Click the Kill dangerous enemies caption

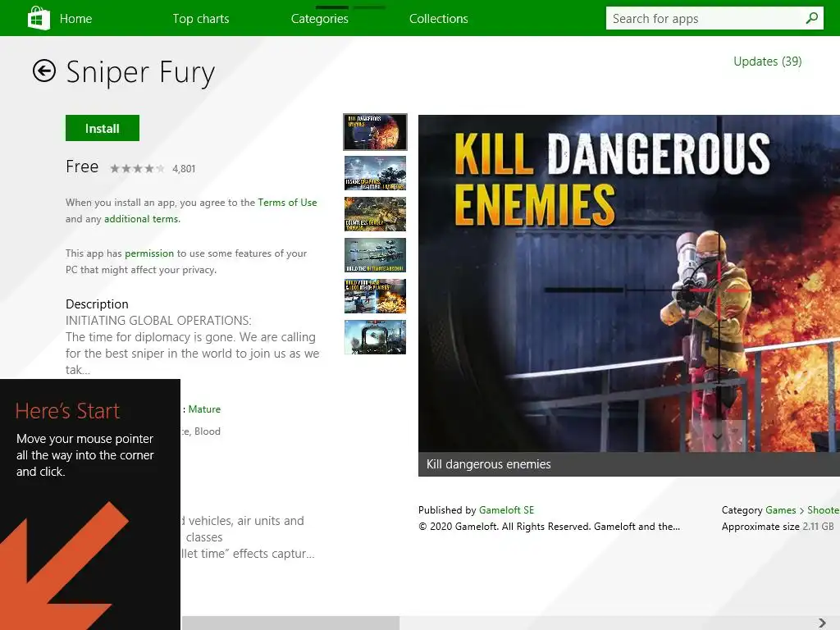tap(489, 464)
